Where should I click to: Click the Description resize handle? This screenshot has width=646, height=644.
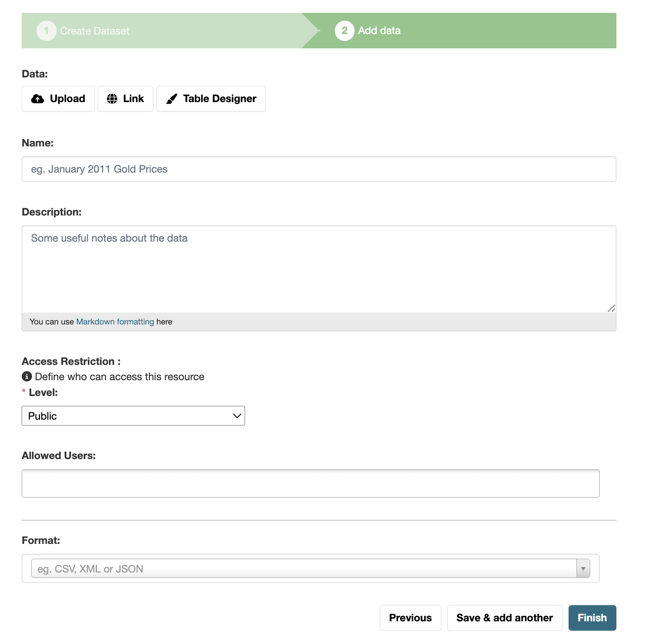pyautogui.click(x=611, y=308)
